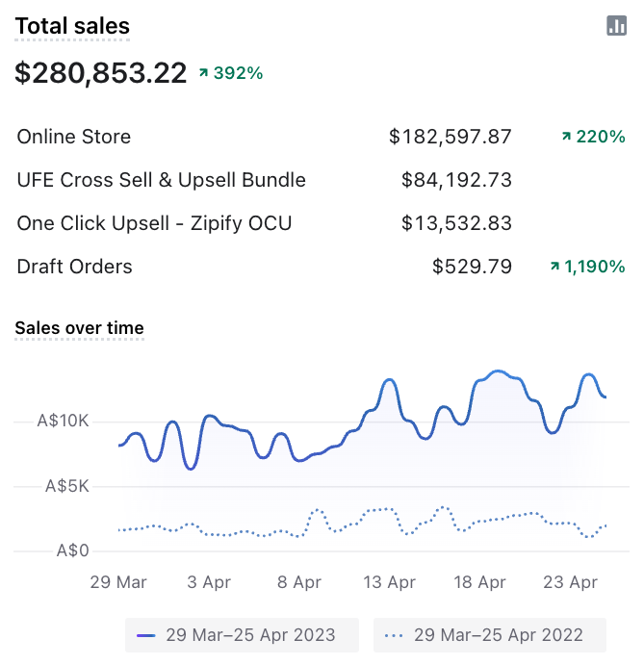Click the 23 Apr date on axis
Screen dimensions: 644x665
click(570, 582)
